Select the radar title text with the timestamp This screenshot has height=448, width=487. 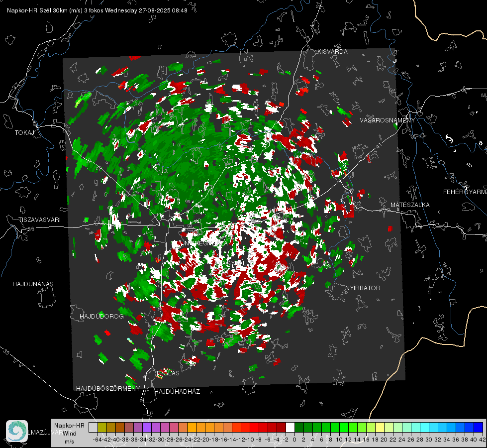point(97,10)
